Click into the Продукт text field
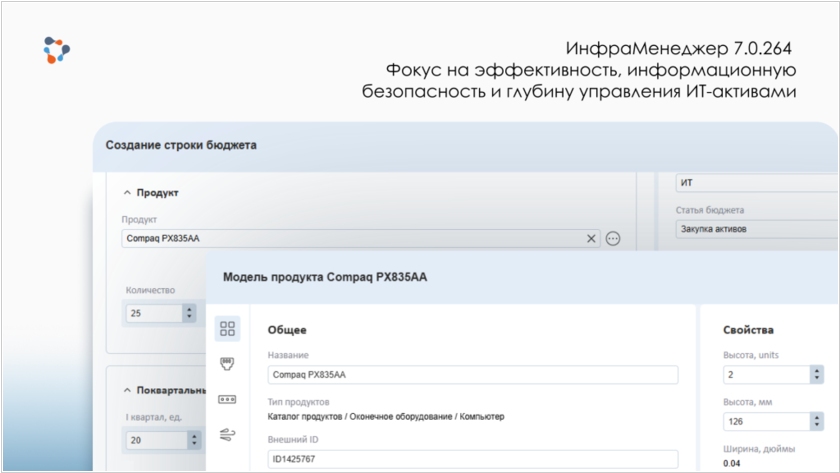 click(x=350, y=239)
